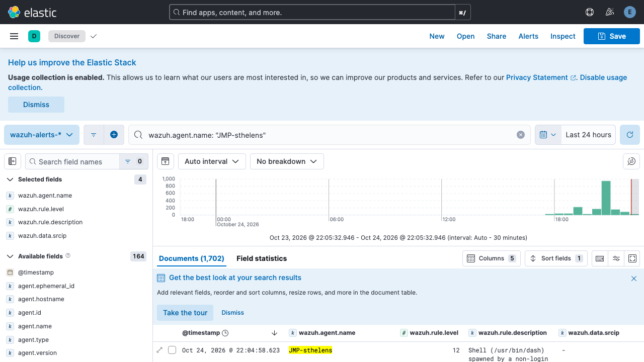Open the Sort fields button
The height and width of the screenshot is (362, 644).
pos(556,258)
